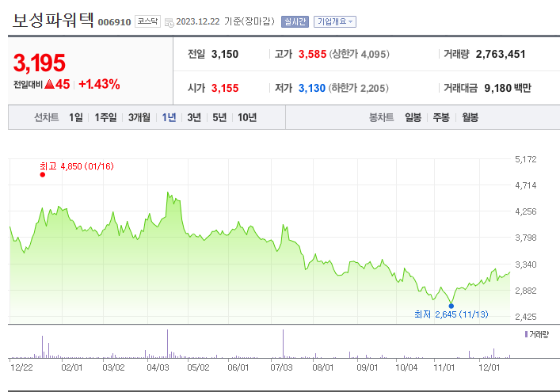Click the red 최고 4,850 high marker dot

click(x=43, y=174)
